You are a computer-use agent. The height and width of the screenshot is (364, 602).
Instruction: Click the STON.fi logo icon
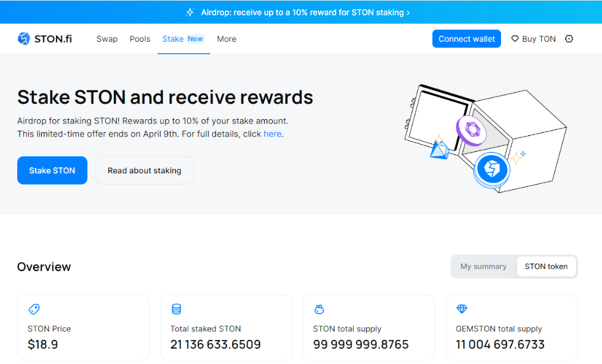pos(24,39)
